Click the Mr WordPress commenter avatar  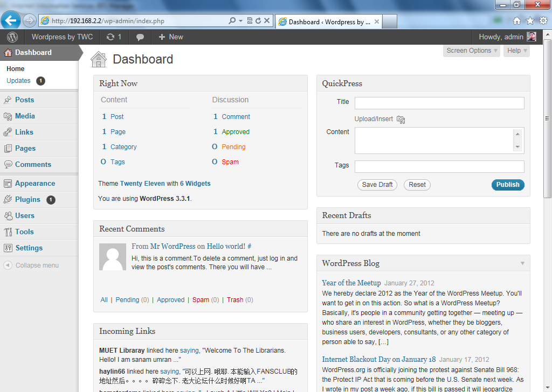[113, 257]
